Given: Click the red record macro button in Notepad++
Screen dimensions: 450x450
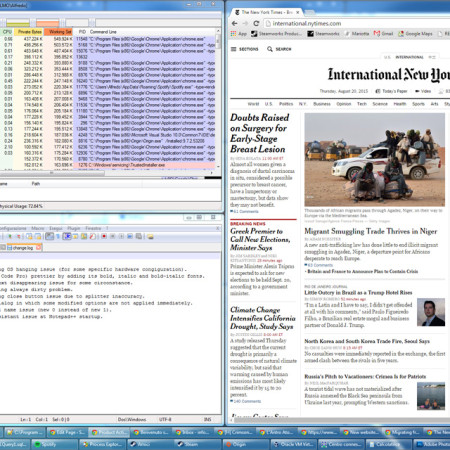Looking at the screenshot, I should coord(104,236).
